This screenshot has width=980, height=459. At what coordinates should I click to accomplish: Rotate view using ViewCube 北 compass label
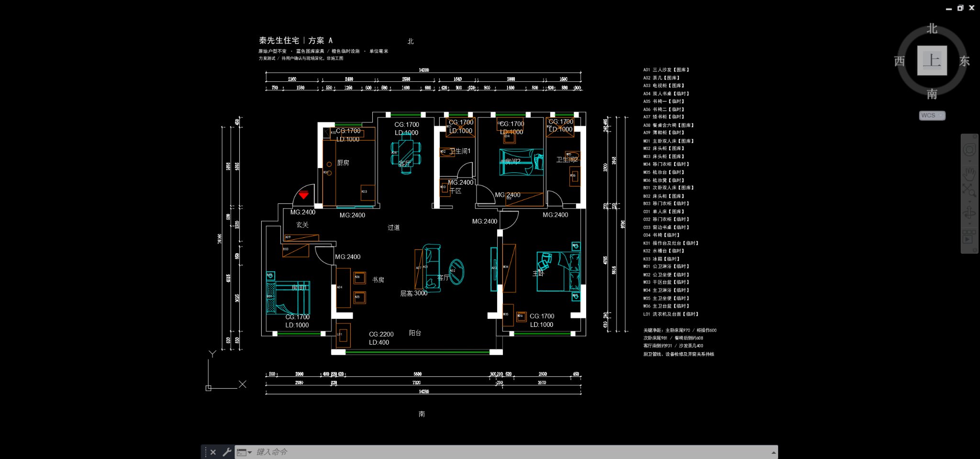click(x=932, y=28)
